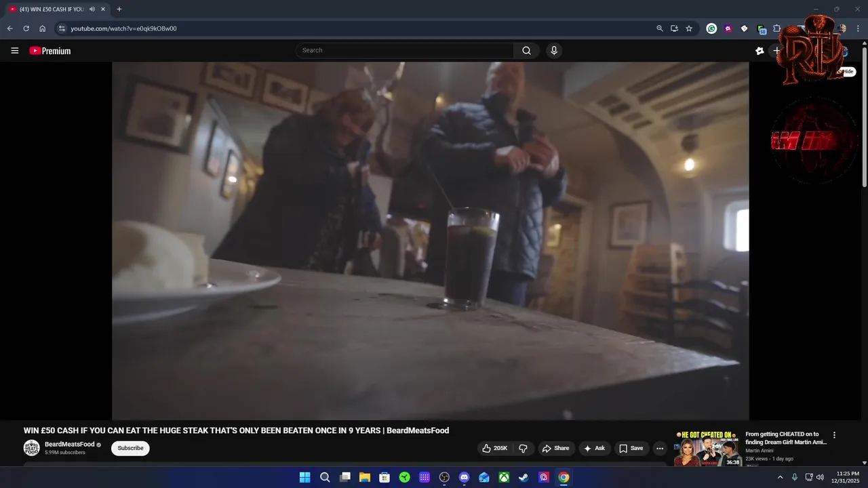Open Task View on taskbar
Image resolution: width=868 pixels, height=488 pixels.
click(344, 477)
